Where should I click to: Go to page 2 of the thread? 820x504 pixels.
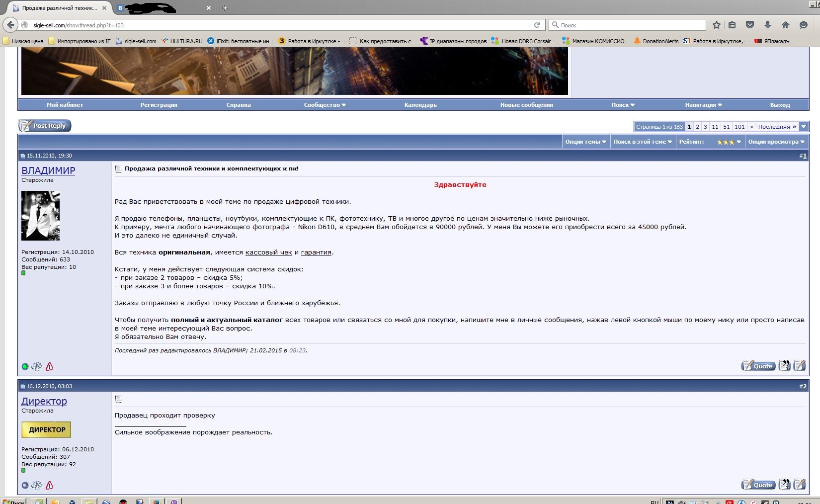pyautogui.click(x=697, y=127)
